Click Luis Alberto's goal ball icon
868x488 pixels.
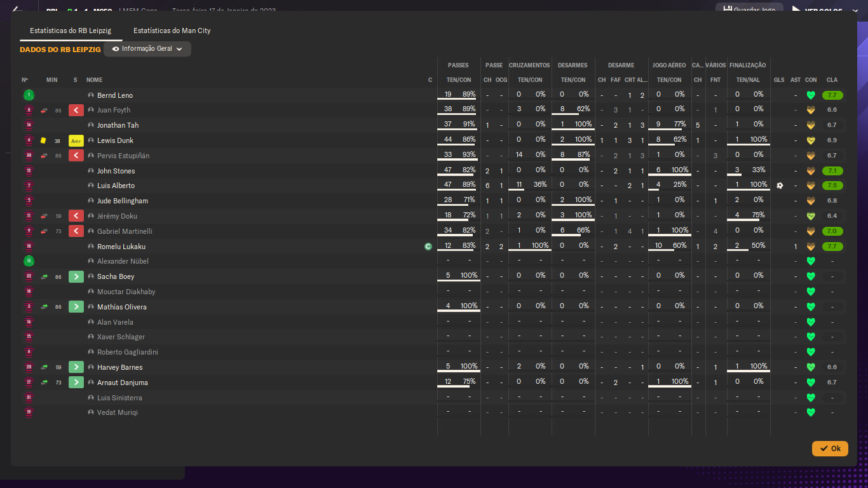[x=780, y=186]
